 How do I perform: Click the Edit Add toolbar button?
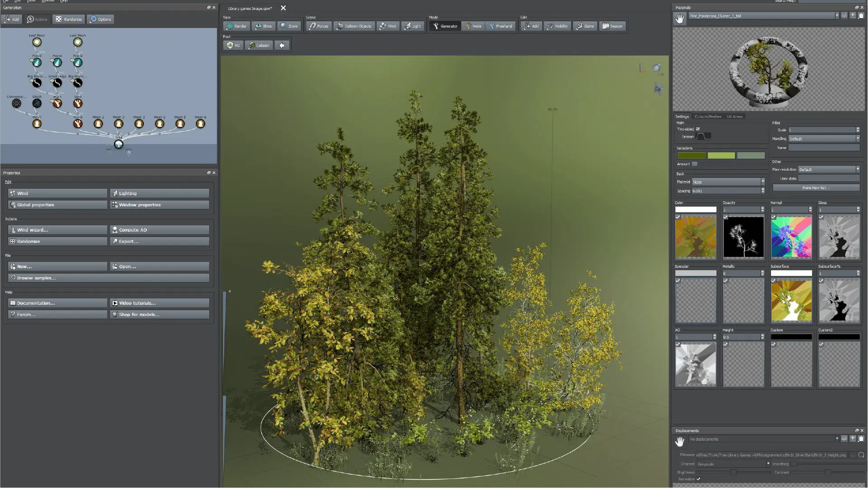click(x=531, y=26)
